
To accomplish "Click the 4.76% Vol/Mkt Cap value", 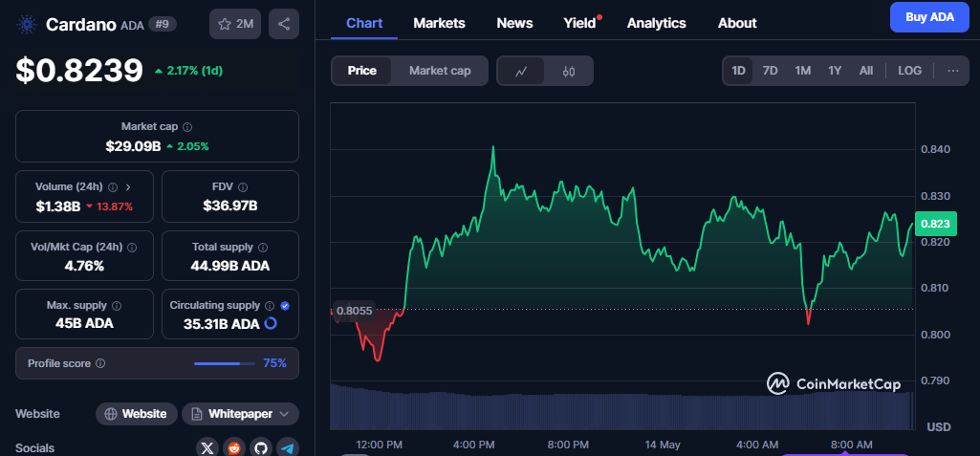I will point(84,266).
